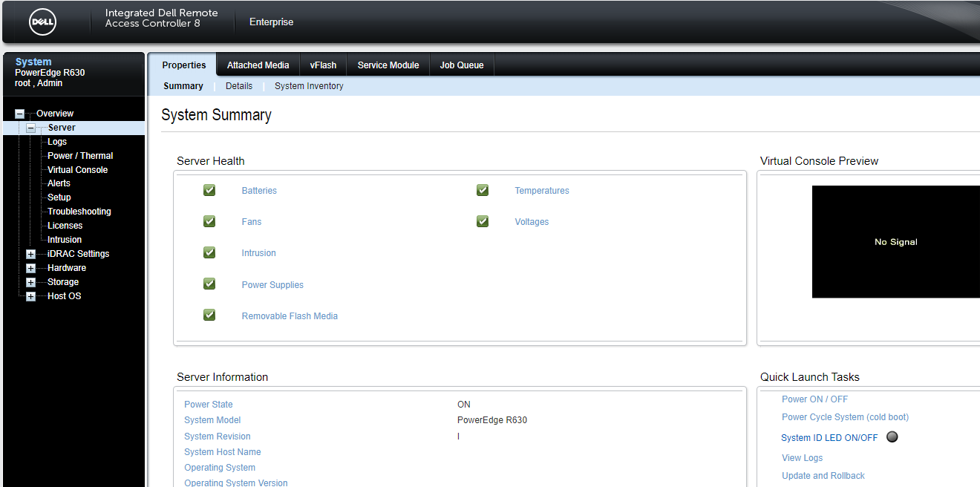Click the System ID LED indicator circle

(892, 437)
